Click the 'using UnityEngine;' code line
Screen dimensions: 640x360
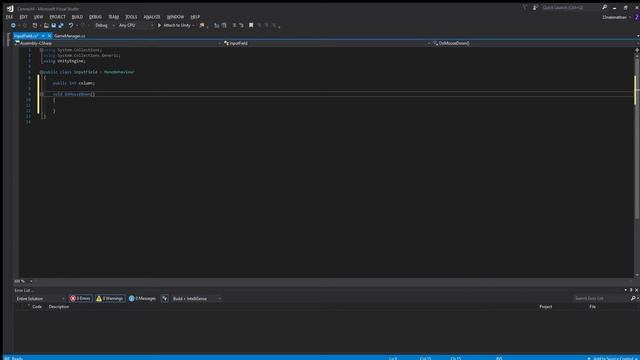click(x=64, y=61)
